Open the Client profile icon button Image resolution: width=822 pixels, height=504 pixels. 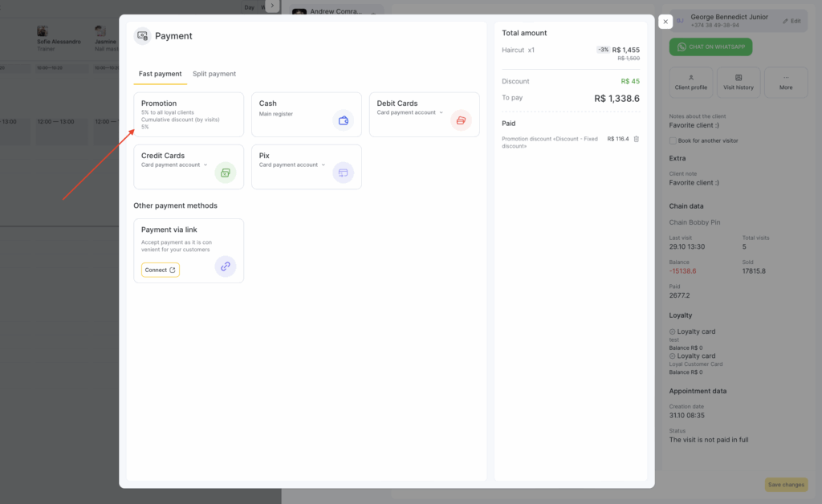pyautogui.click(x=691, y=82)
